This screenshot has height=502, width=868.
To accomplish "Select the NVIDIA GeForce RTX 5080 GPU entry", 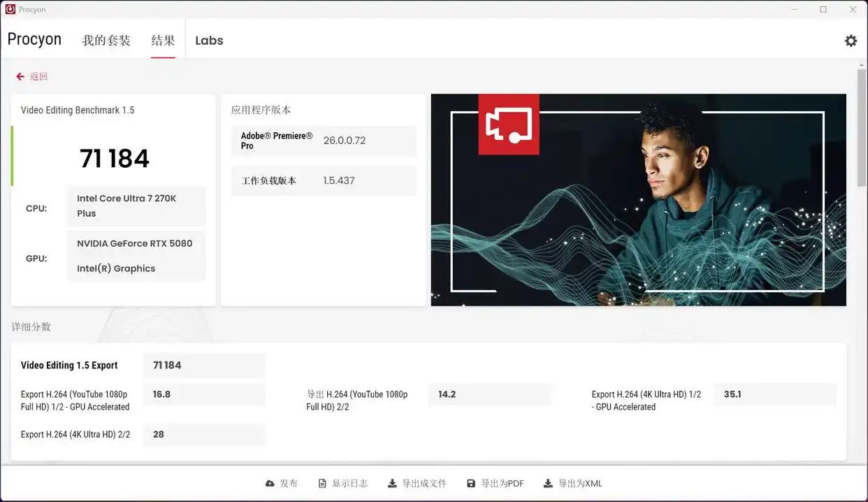I will tap(135, 243).
